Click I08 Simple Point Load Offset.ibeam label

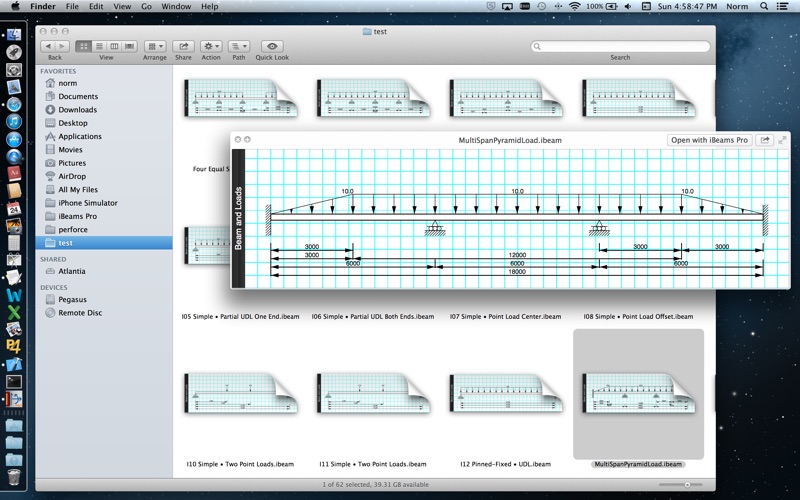[x=638, y=316]
